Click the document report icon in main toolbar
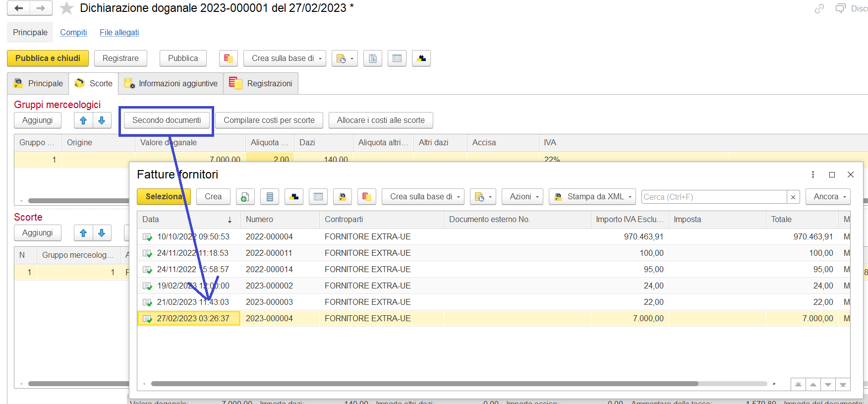This screenshot has height=404, width=868. [373, 58]
